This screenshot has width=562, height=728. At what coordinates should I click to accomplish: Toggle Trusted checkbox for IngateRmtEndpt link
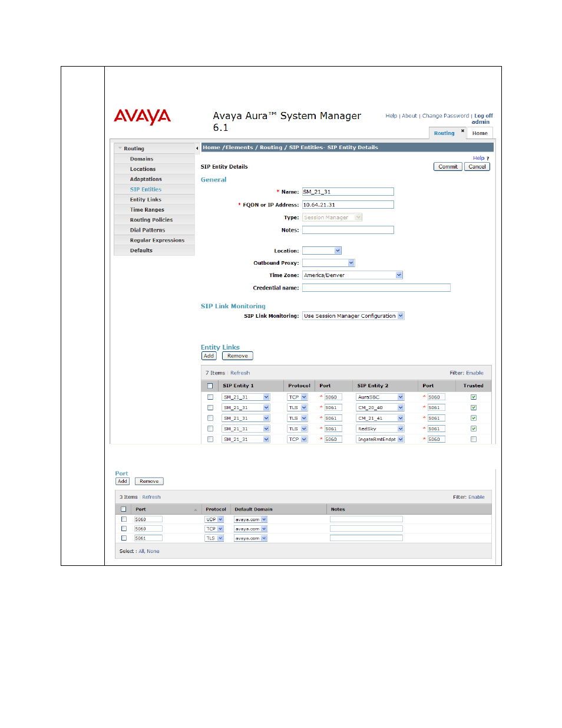(474, 439)
